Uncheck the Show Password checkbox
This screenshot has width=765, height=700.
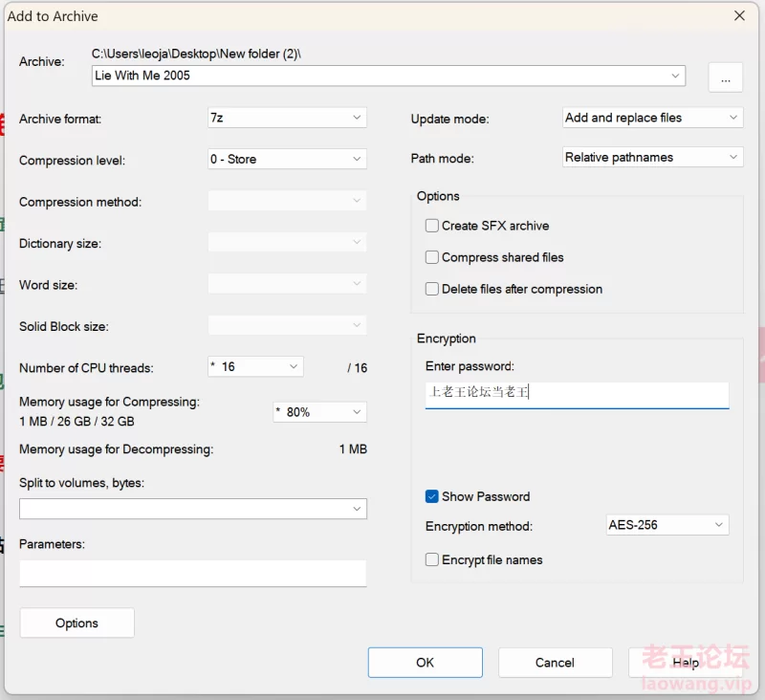432,496
